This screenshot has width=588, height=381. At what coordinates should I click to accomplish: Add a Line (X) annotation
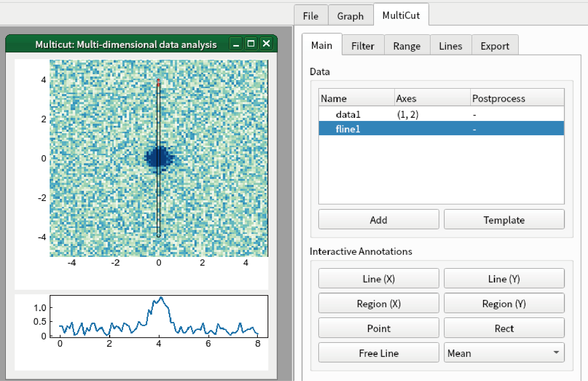coord(378,279)
